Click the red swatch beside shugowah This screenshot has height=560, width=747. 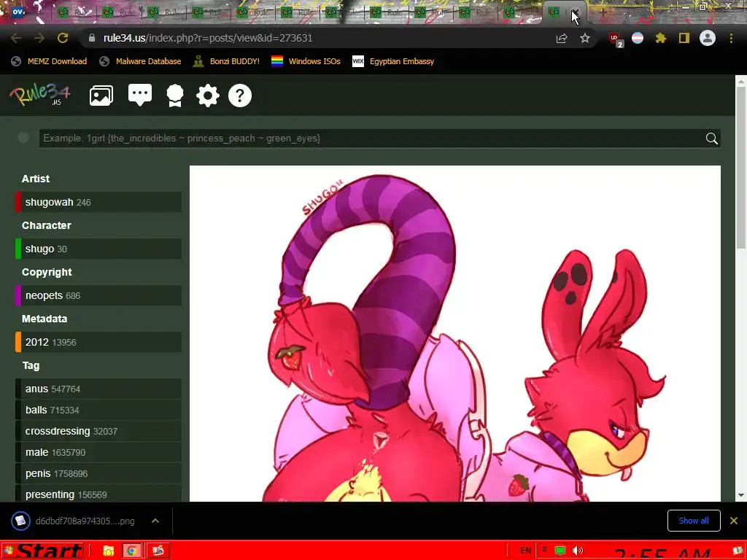(x=18, y=202)
